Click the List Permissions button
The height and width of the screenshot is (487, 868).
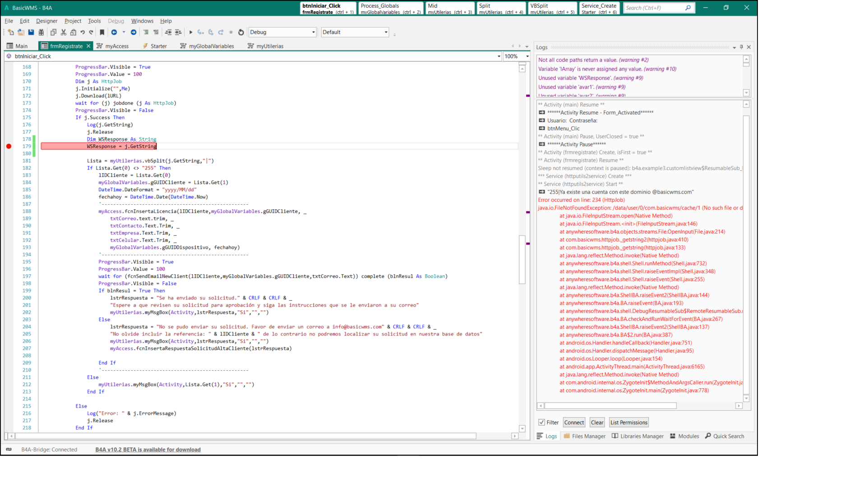628,423
